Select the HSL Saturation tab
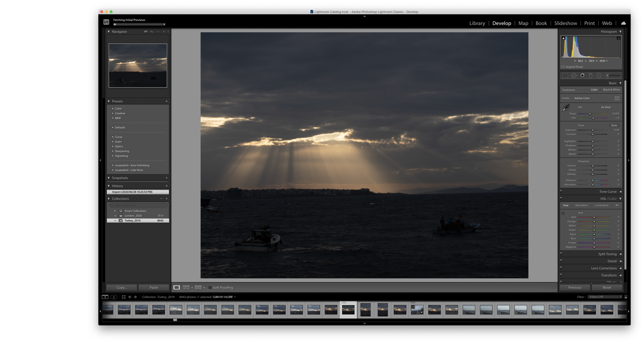 point(582,205)
